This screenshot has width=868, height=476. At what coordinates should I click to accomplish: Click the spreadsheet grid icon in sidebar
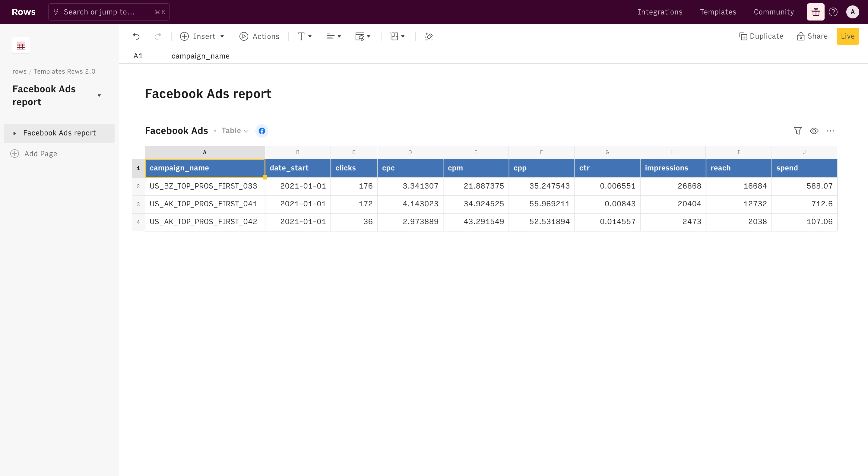point(21,45)
